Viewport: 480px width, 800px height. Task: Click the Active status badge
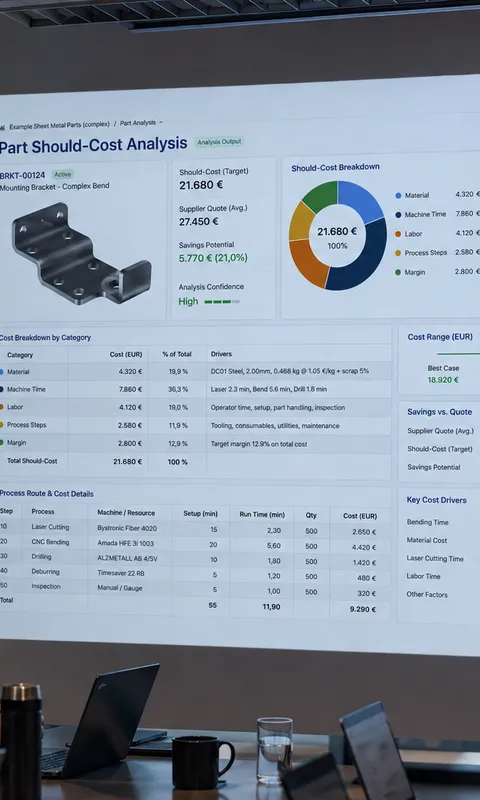point(63,174)
